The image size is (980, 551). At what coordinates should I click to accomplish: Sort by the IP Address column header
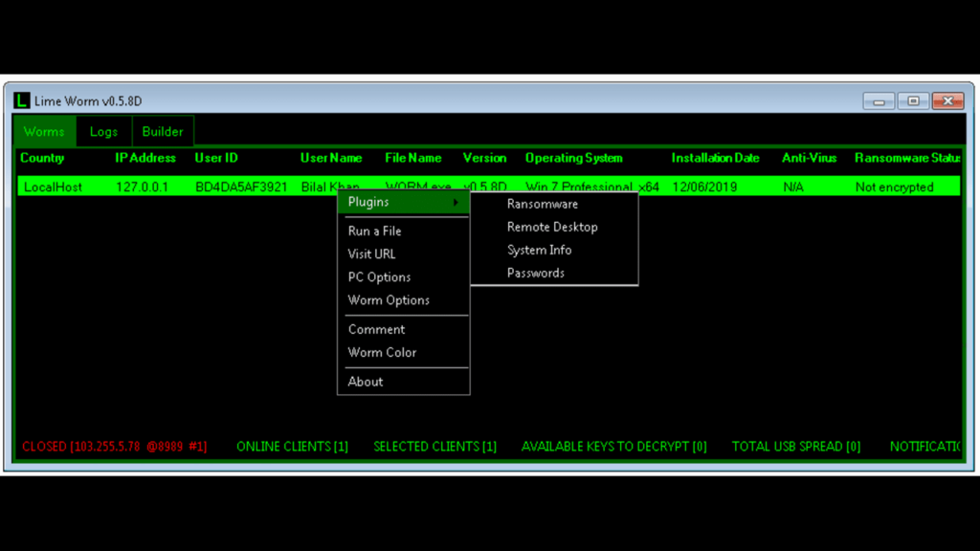coord(145,158)
